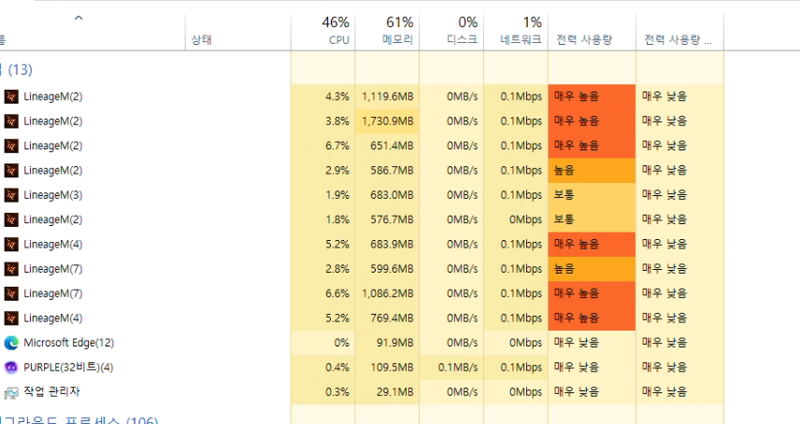This screenshot has height=424, width=800.
Task: Click the LineageM icon in the 1,119.6MB row
Action: click(x=11, y=96)
